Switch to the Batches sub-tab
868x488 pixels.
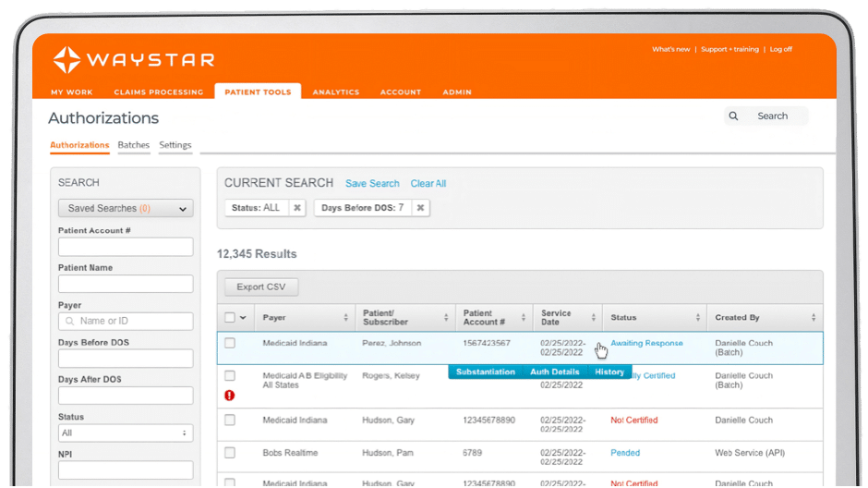pos(133,145)
